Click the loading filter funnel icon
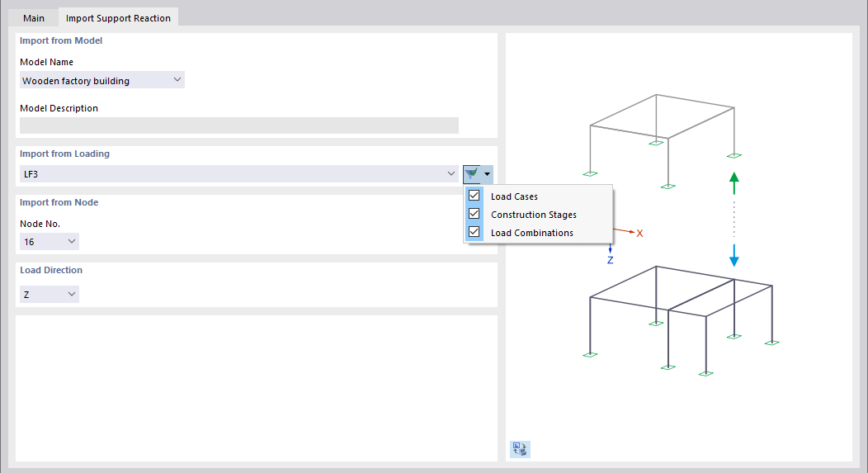This screenshot has height=473, width=868. pyautogui.click(x=472, y=174)
